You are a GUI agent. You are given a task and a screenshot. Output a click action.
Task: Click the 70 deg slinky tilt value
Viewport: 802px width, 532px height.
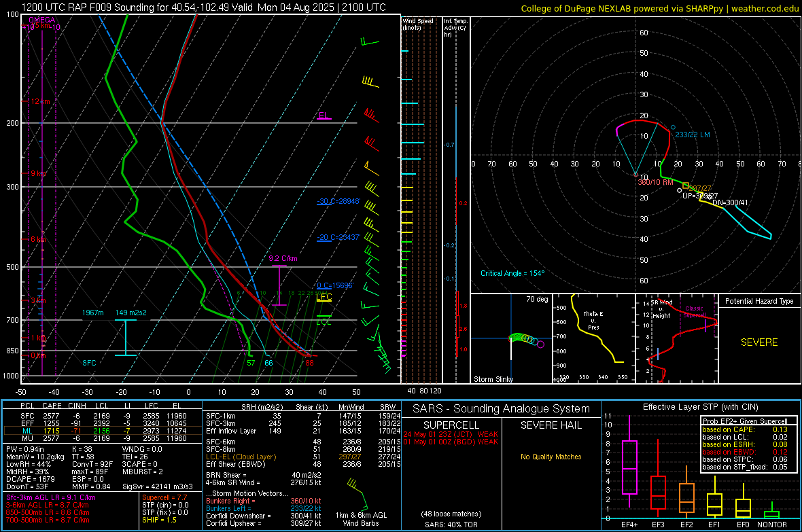[x=537, y=299]
